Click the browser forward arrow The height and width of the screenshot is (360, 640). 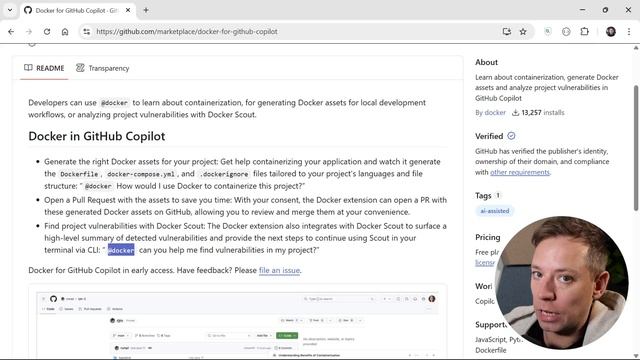coord(29,31)
